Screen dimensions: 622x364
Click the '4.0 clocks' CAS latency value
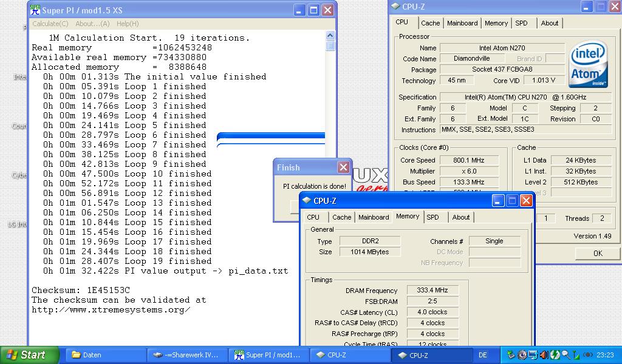pyautogui.click(x=432, y=312)
